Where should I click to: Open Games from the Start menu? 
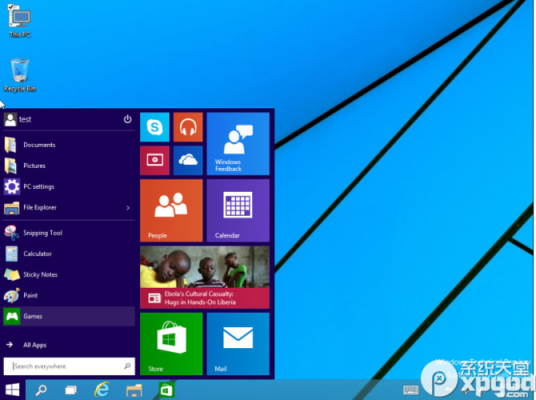[x=69, y=316]
